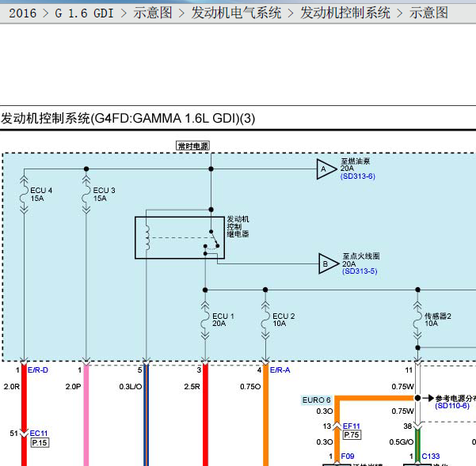This screenshot has height=466, width=476.
Task: Select the 2016 breadcrumb item
Action: point(23,13)
